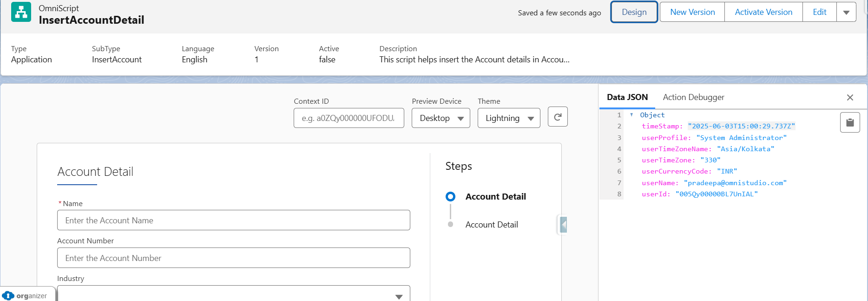Switch to the Action Debugger tab
The image size is (868, 301).
[693, 97]
